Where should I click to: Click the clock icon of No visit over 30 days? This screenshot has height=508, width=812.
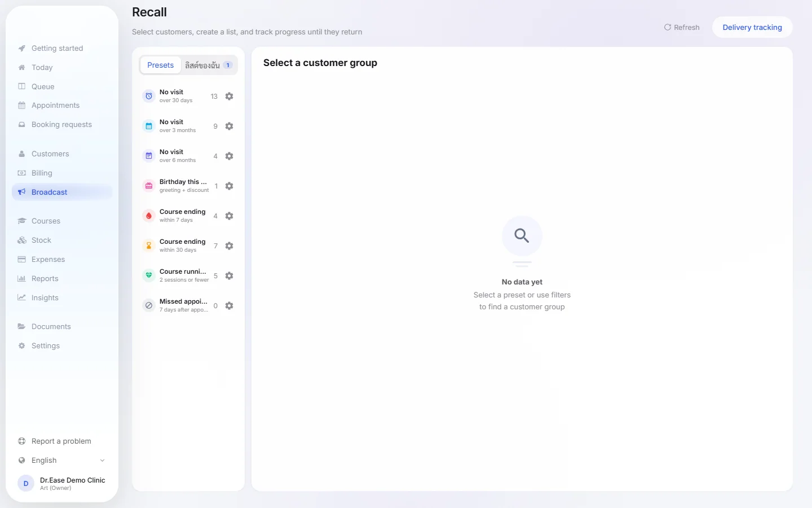click(x=149, y=97)
